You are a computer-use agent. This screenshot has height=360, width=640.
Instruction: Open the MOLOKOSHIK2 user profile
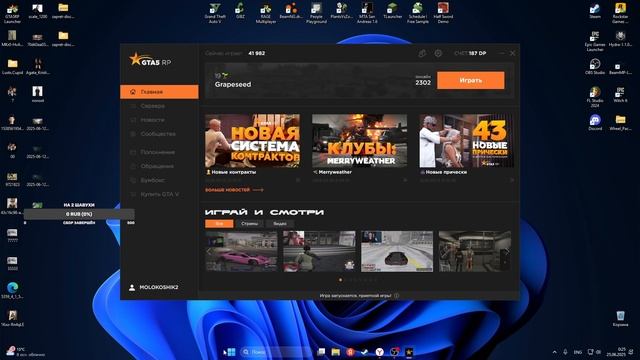153,287
